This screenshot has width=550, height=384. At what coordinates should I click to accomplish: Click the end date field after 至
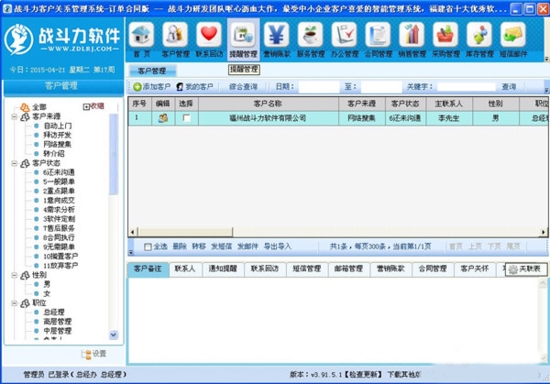pyautogui.click(x=381, y=87)
